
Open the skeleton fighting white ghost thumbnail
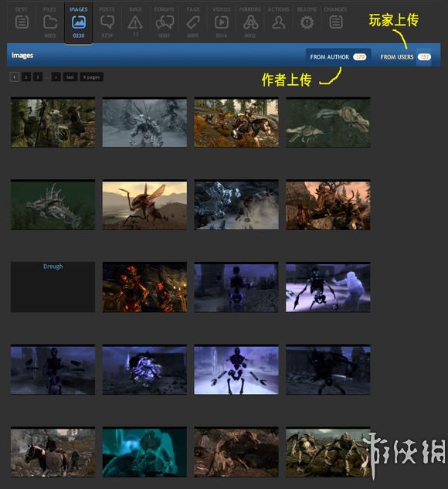click(x=328, y=287)
